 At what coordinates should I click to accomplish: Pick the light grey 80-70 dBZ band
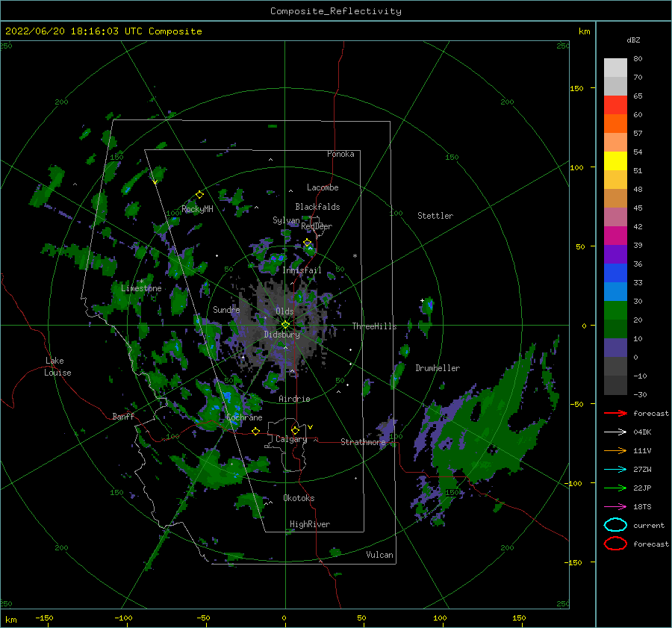point(615,67)
